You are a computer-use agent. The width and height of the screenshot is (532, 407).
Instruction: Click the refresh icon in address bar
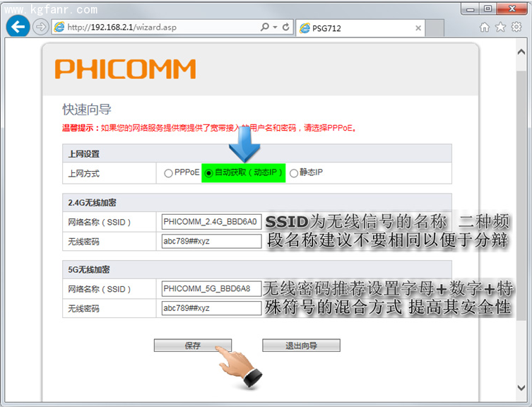point(286,28)
